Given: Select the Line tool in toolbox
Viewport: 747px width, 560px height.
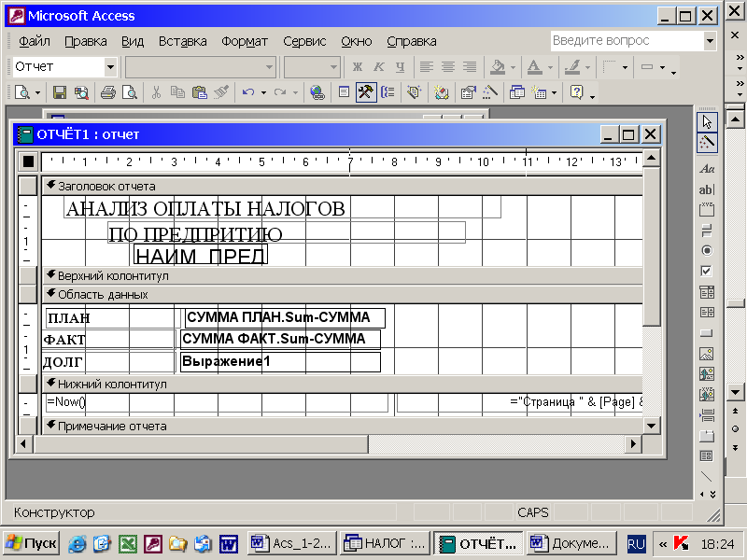Looking at the screenshot, I should click(707, 476).
